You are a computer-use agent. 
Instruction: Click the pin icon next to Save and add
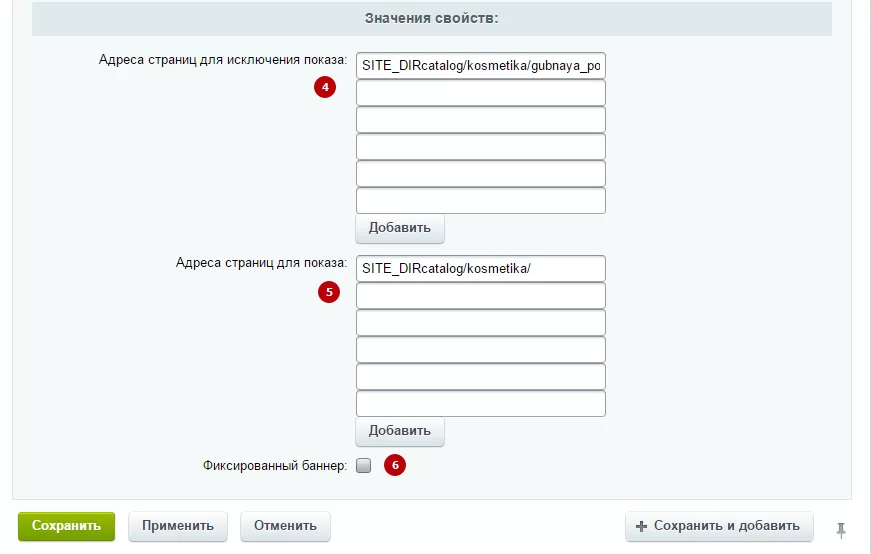841,530
